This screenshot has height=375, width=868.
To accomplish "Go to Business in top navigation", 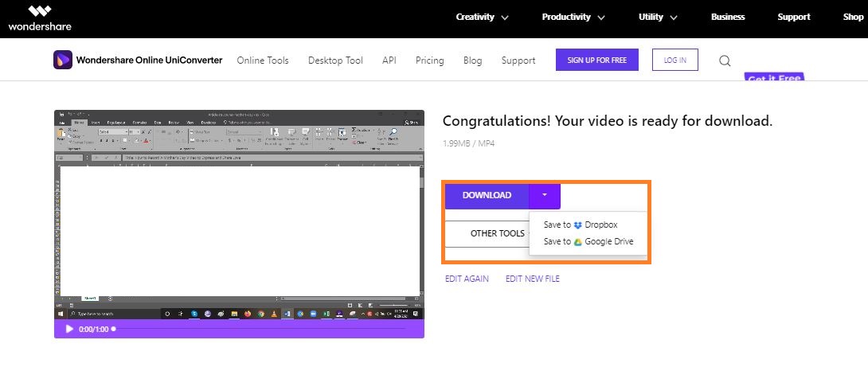I will pyautogui.click(x=727, y=18).
